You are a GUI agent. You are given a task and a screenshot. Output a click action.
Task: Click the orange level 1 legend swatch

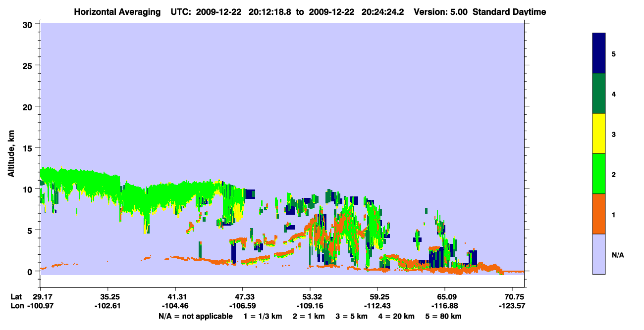599,214
